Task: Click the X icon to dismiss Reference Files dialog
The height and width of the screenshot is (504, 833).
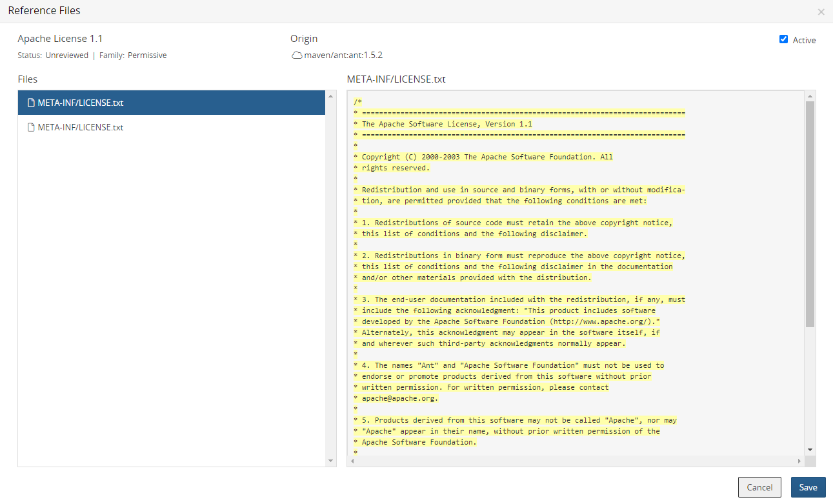Action: point(821,12)
